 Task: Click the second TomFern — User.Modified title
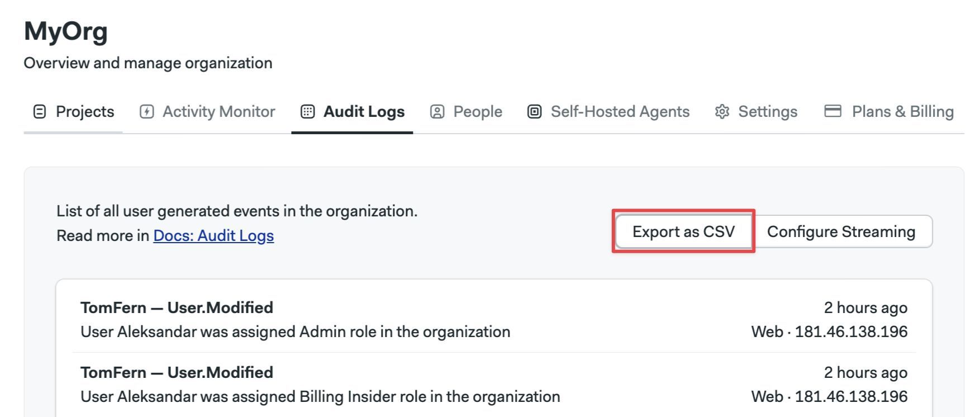177,372
